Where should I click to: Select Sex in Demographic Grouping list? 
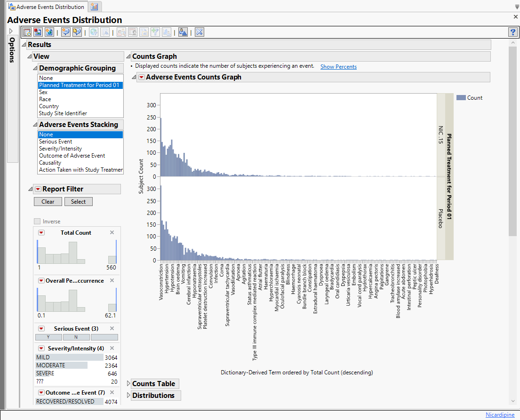click(43, 92)
